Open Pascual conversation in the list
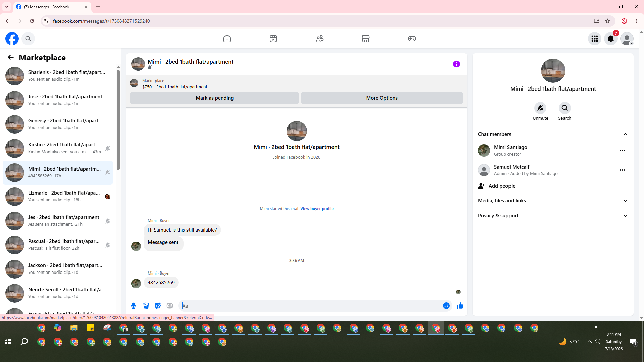The image size is (644, 362). pyautogui.click(x=58, y=245)
